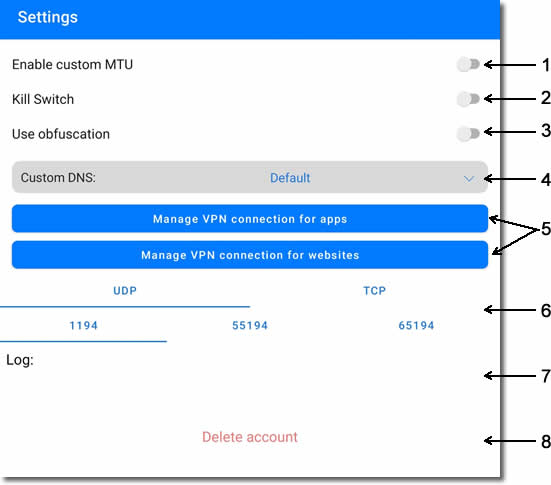Open Manage VPN connection for apps
Screen dimensions: 551x485
click(250, 219)
